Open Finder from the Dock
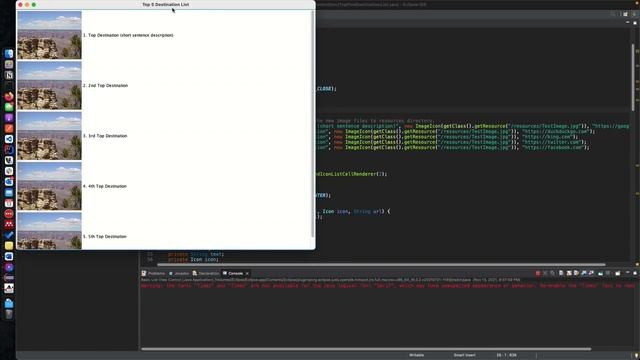This screenshot has height=360, width=640. point(9,53)
